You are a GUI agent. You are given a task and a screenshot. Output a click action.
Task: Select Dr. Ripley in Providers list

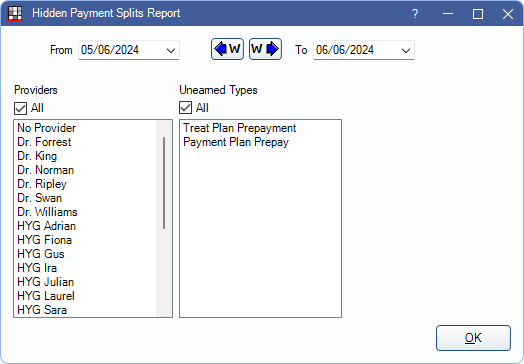[x=85, y=184]
